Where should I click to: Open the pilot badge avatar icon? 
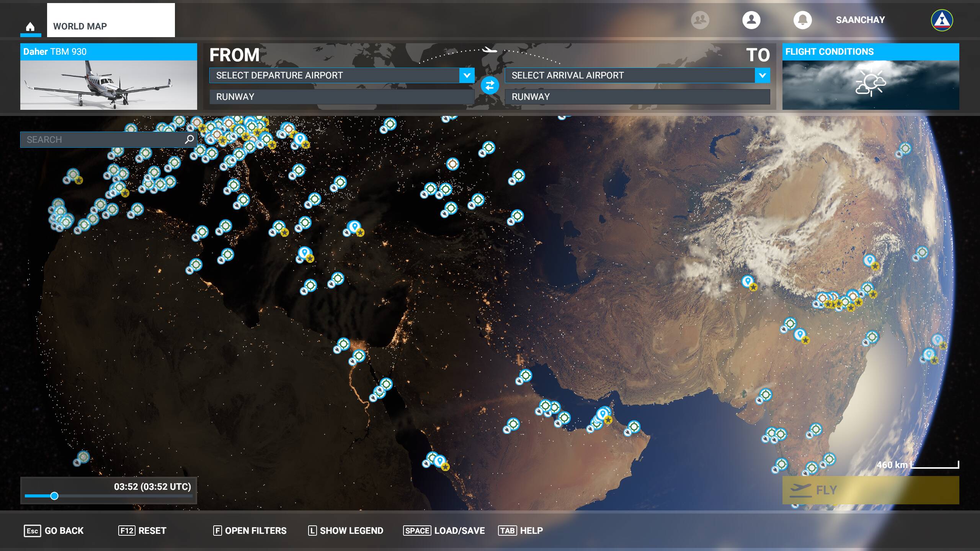[942, 20]
